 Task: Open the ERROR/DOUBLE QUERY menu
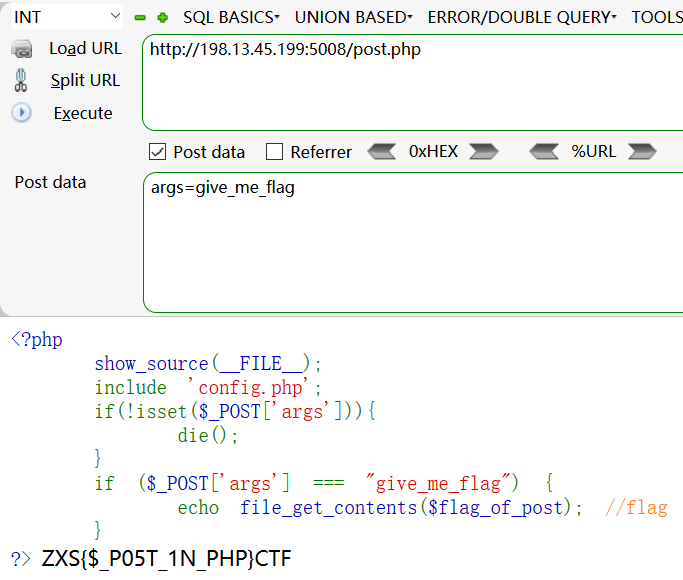click(522, 17)
